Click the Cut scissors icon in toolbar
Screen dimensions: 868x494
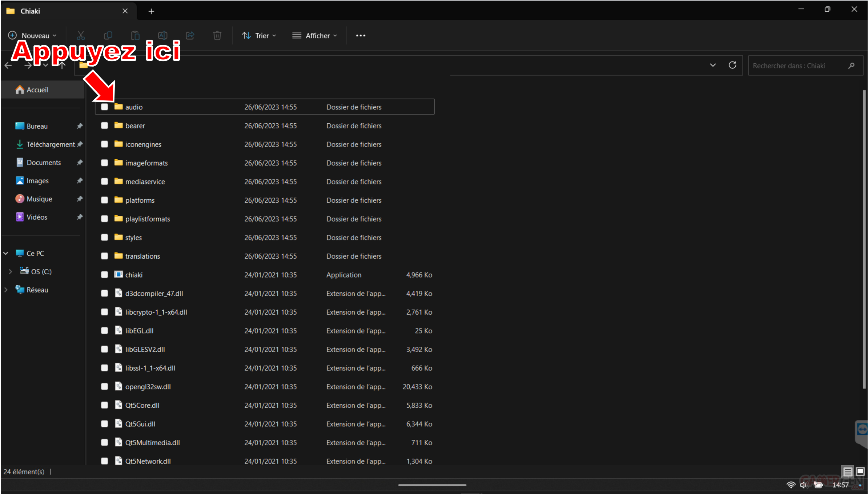tap(81, 35)
